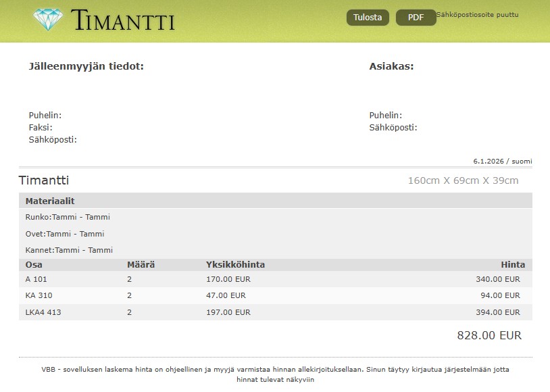550x392 pixels.
Task: Select the Kannet:Tammi - Tammi row
Action: coord(69,250)
